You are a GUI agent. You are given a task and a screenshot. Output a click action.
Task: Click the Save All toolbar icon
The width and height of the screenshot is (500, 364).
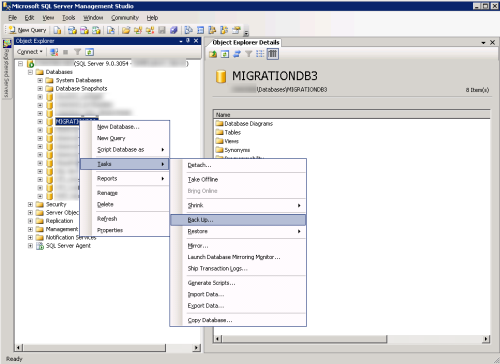[x=174, y=30]
